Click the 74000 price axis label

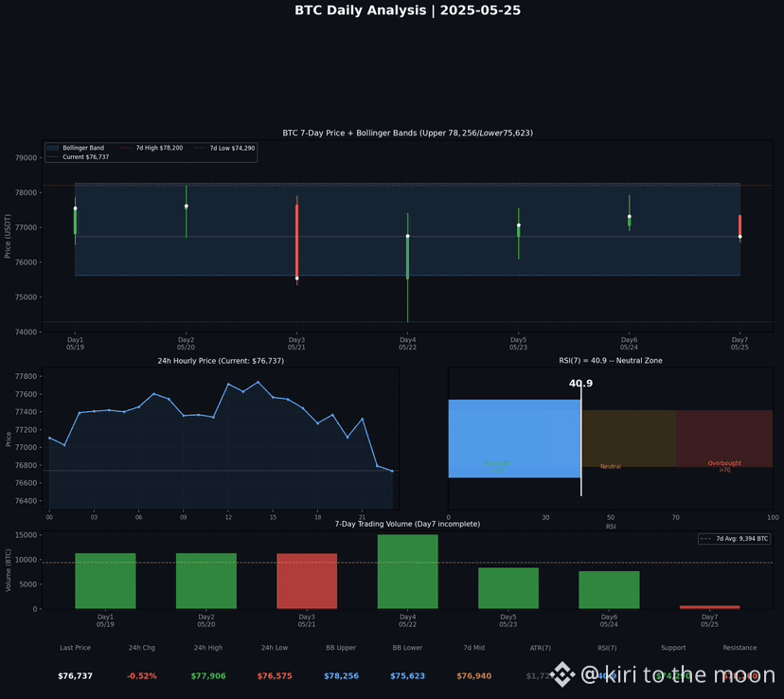[26, 332]
